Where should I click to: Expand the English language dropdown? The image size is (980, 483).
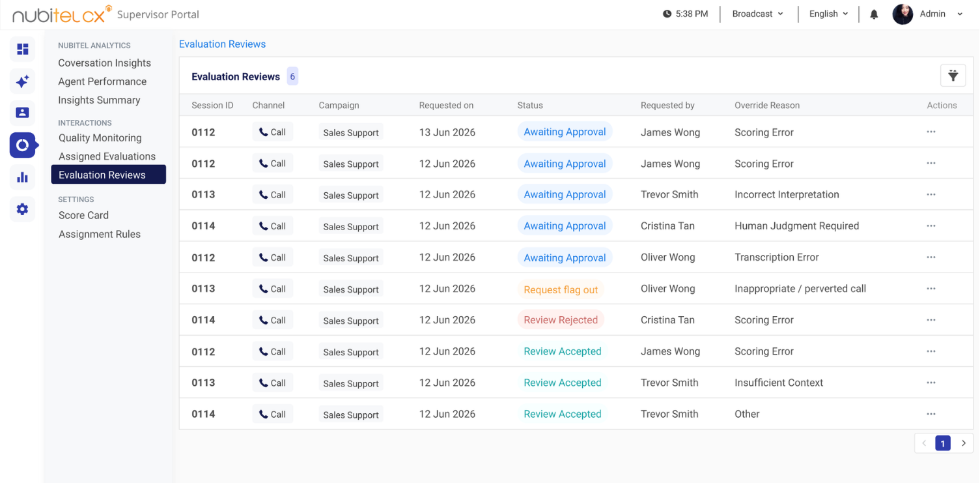pyautogui.click(x=828, y=14)
